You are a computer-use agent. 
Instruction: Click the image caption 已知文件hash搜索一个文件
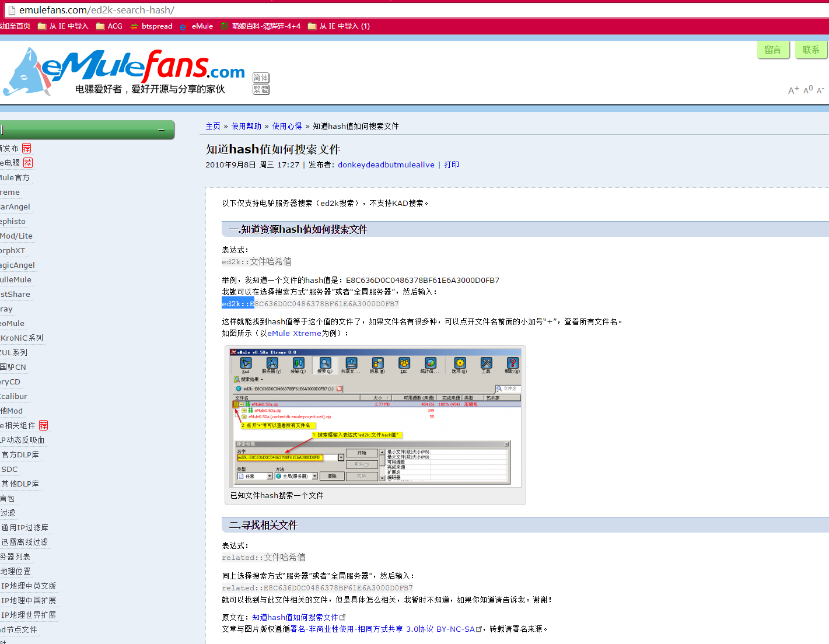[x=277, y=495]
